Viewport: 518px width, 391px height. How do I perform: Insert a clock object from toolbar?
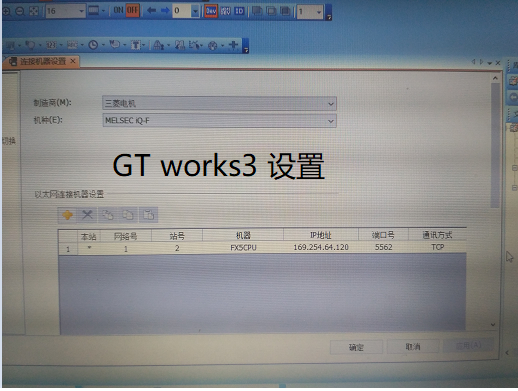93,45
